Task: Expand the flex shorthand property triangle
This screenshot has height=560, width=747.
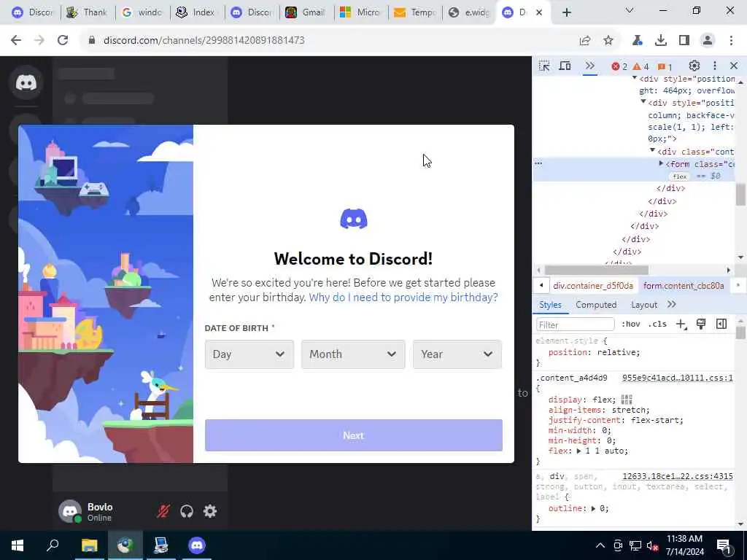Action: point(578,451)
